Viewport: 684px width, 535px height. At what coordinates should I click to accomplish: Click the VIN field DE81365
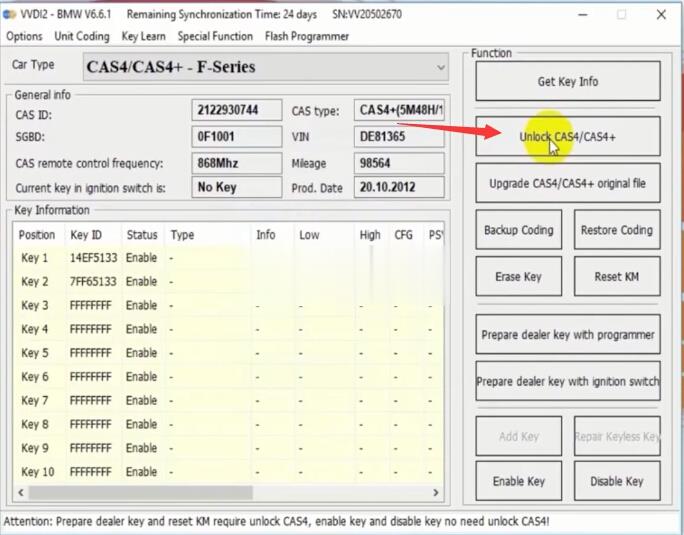tap(399, 137)
